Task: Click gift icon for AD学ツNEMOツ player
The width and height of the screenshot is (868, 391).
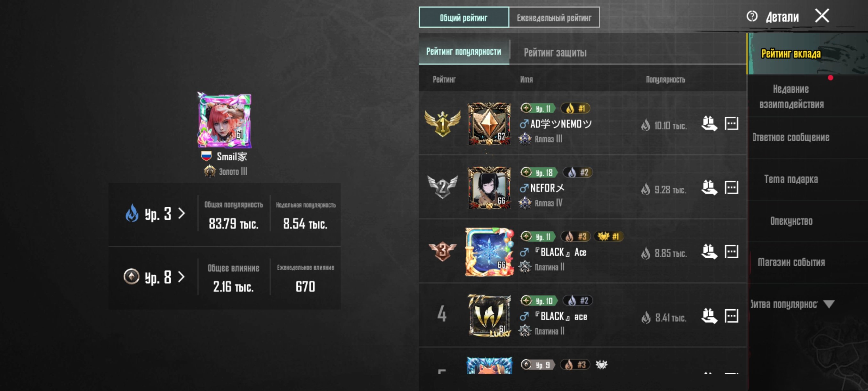Action: pyautogui.click(x=709, y=123)
